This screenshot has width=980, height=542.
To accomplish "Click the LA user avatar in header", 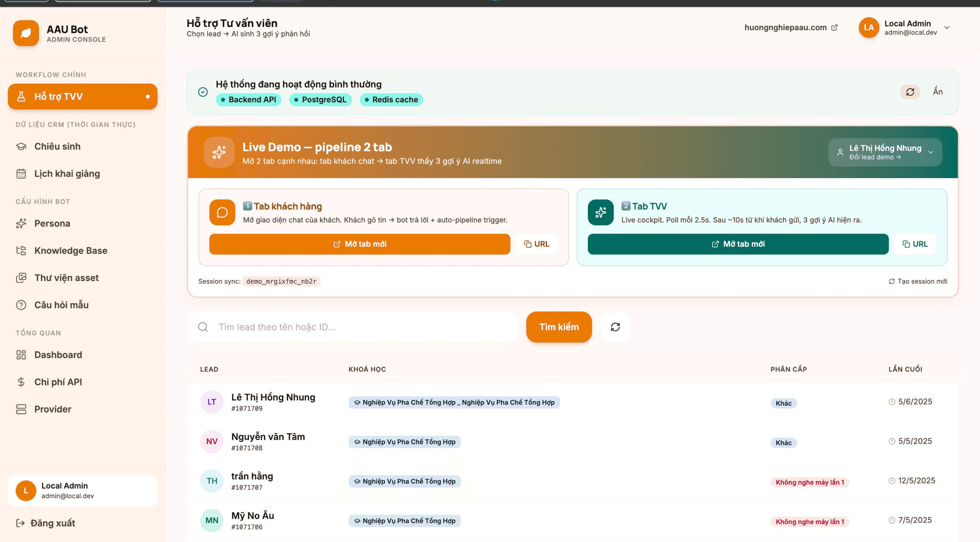I will (869, 27).
